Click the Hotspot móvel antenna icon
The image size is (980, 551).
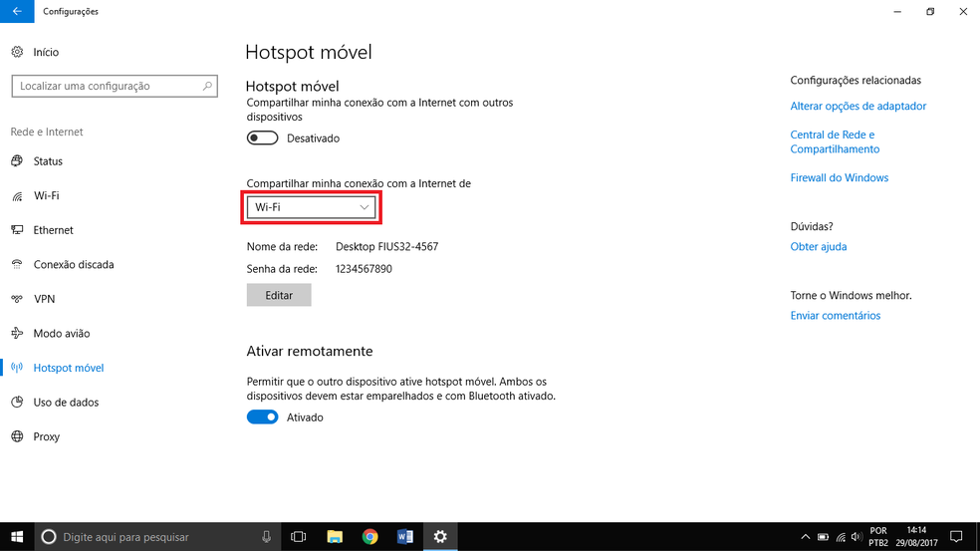[x=17, y=368]
